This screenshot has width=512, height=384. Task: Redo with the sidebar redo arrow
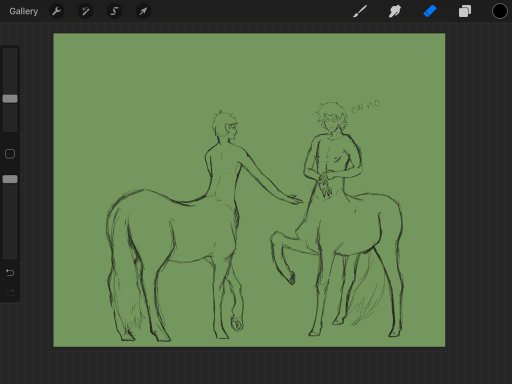pyautogui.click(x=10, y=293)
